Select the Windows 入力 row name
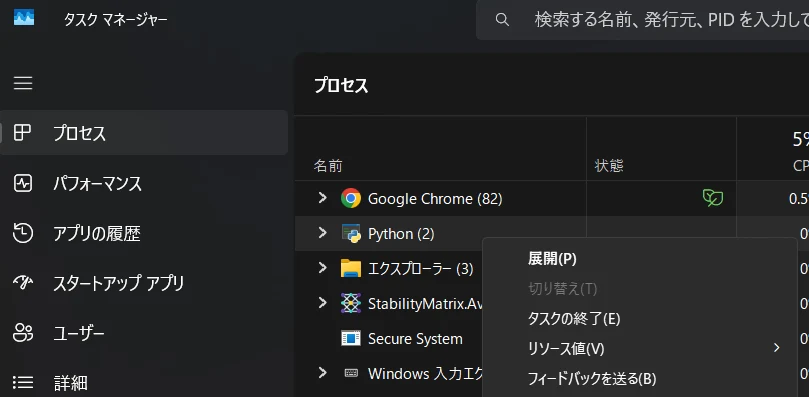Viewport: 809px width, 397px height. (x=425, y=373)
